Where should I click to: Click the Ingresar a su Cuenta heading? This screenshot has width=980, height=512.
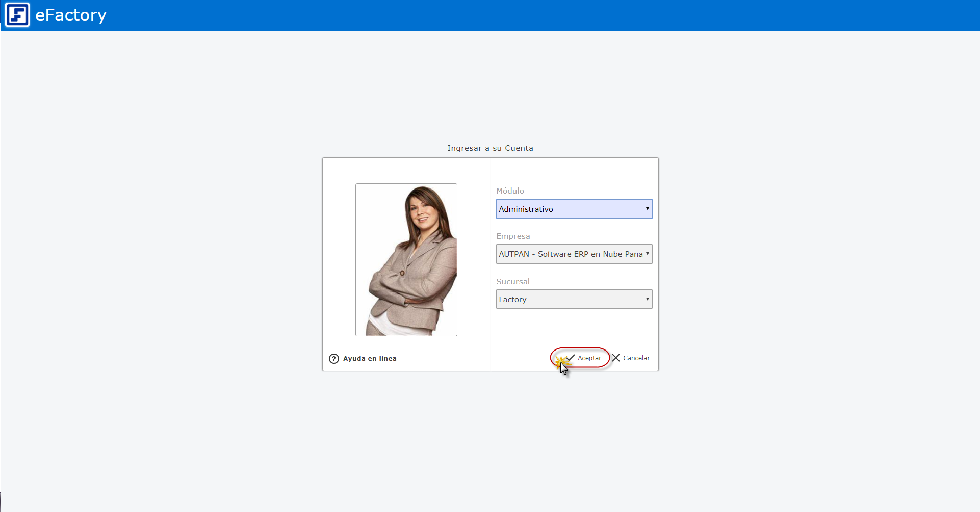pos(490,148)
